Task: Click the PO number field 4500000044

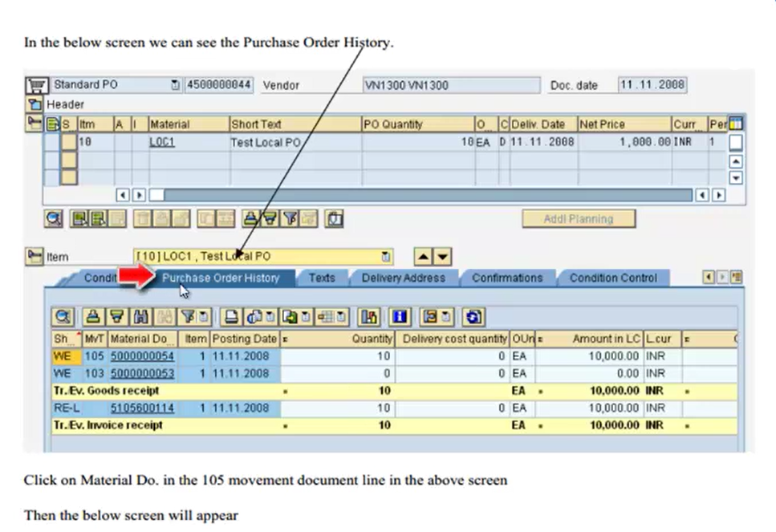Action: click(x=219, y=85)
